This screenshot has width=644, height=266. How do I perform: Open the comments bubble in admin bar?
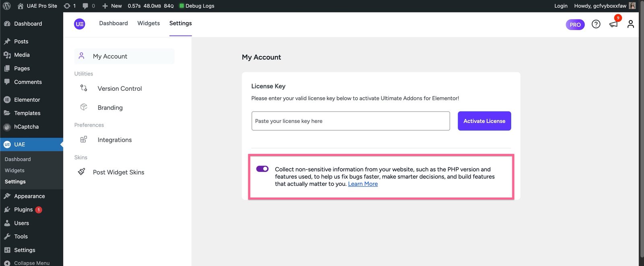[x=89, y=6]
